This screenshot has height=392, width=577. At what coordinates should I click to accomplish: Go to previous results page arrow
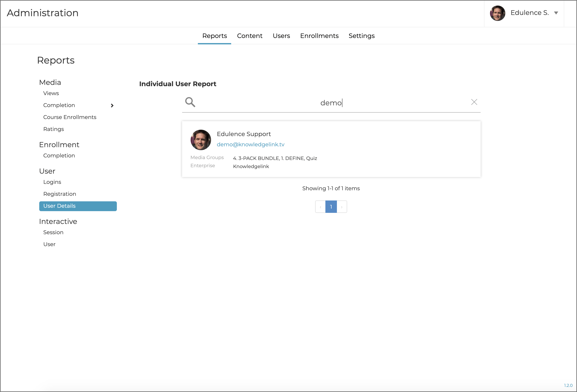(x=320, y=207)
